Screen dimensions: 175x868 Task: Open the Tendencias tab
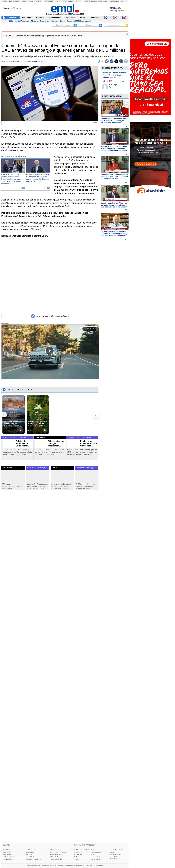[x=70, y=18]
